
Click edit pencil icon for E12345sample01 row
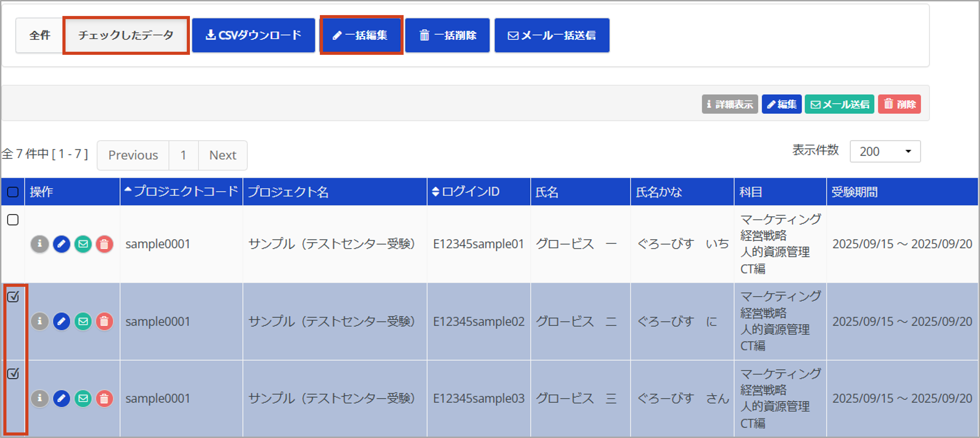point(62,244)
